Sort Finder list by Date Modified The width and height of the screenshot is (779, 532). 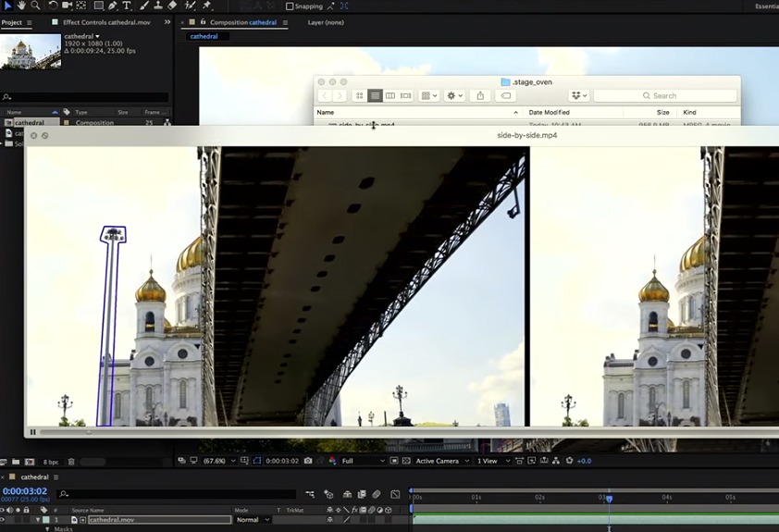click(550, 112)
